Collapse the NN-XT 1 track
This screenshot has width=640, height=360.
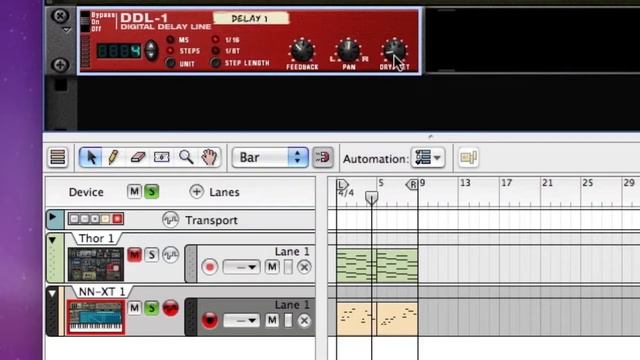pyautogui.click(x=52, y=293)
